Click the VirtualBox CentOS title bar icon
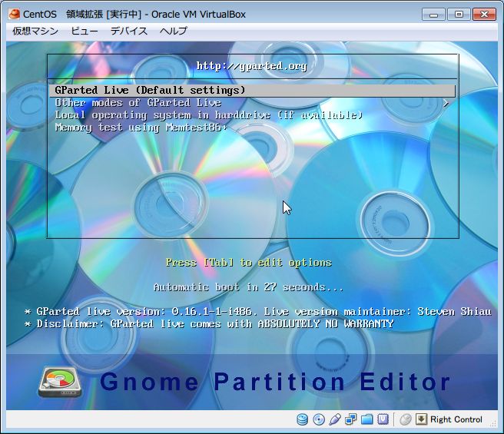The image size is (504, 434). tap(14, 14)
